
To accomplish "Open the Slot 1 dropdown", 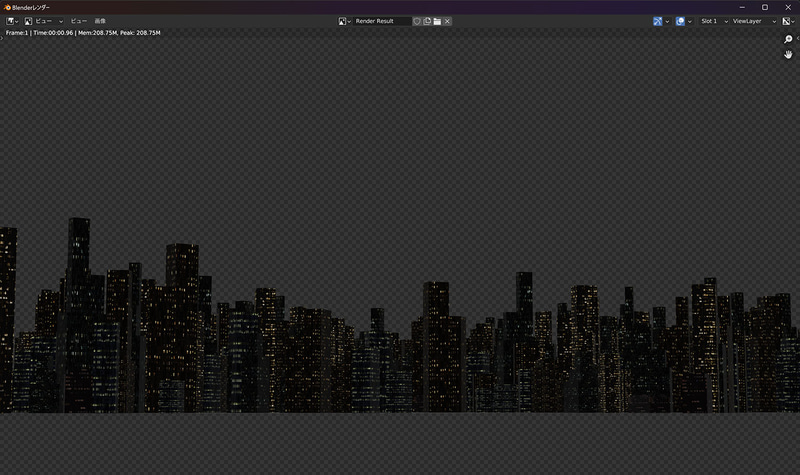I will click(714, 21).
